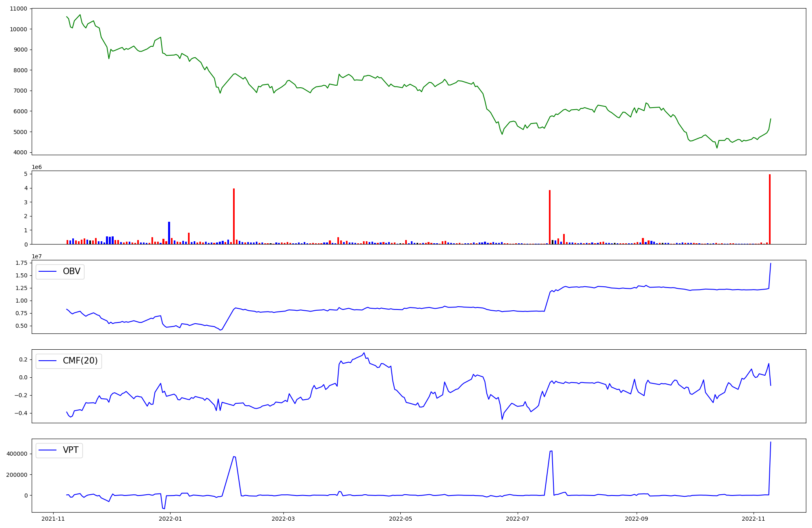Screen dimensions: 812x528
Task: Click the 1e7 exponent label above OBV chart
Action: [37, 256]
